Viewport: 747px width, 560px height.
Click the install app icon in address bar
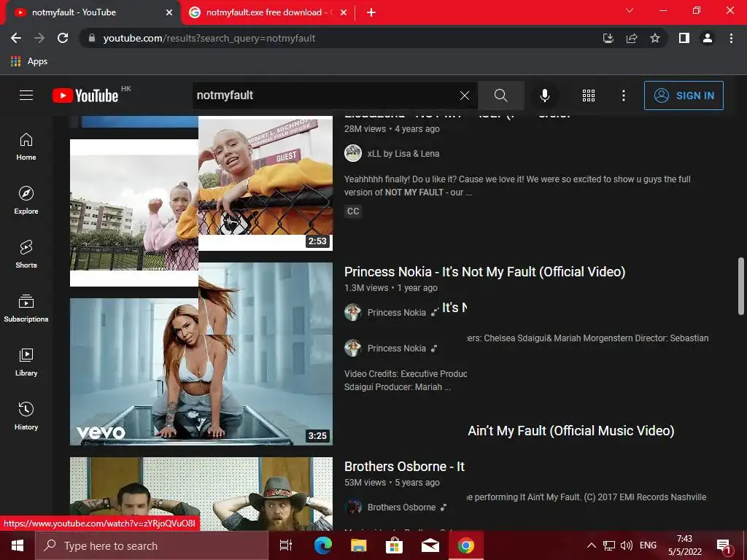click(608, 38)
